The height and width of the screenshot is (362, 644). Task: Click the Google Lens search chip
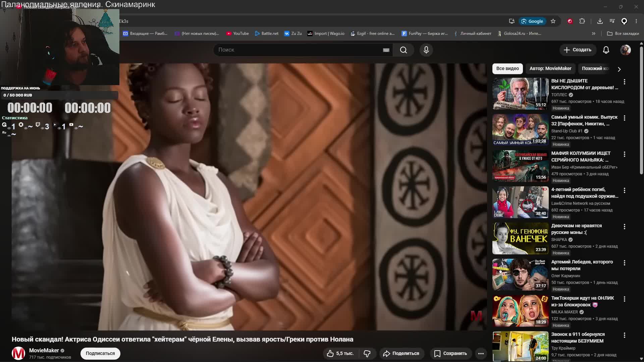pyautogui.click(x=532, y=21)
